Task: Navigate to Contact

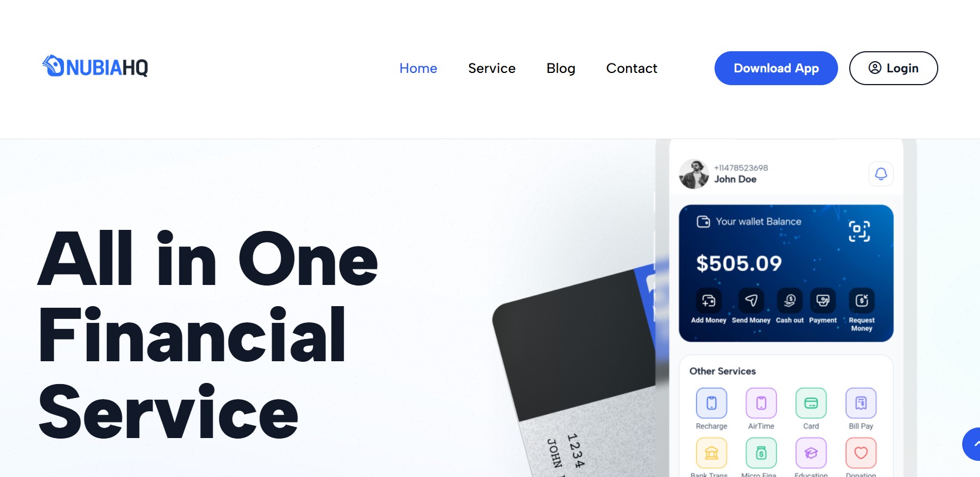Action: coord(632,68)
